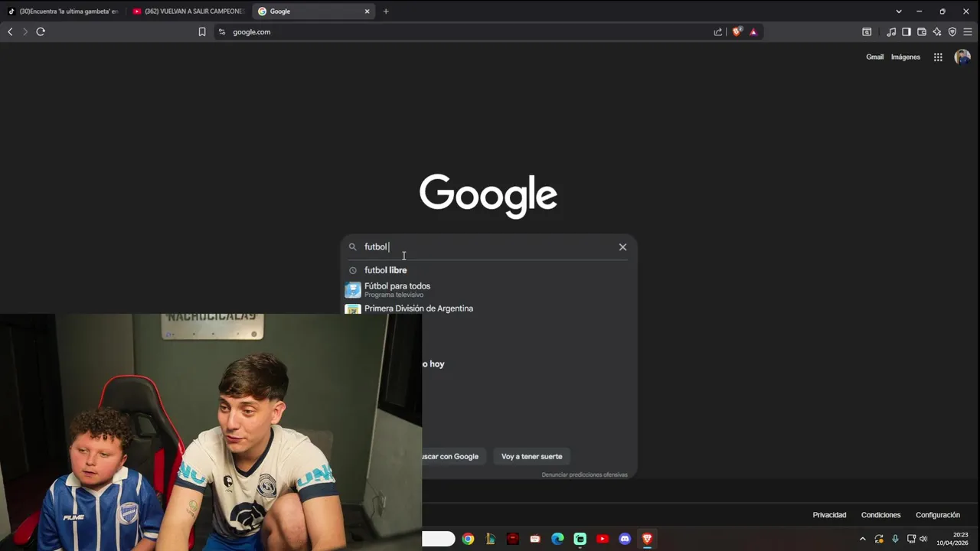Click the magnifier icon in the search box

tap(353, 247)
